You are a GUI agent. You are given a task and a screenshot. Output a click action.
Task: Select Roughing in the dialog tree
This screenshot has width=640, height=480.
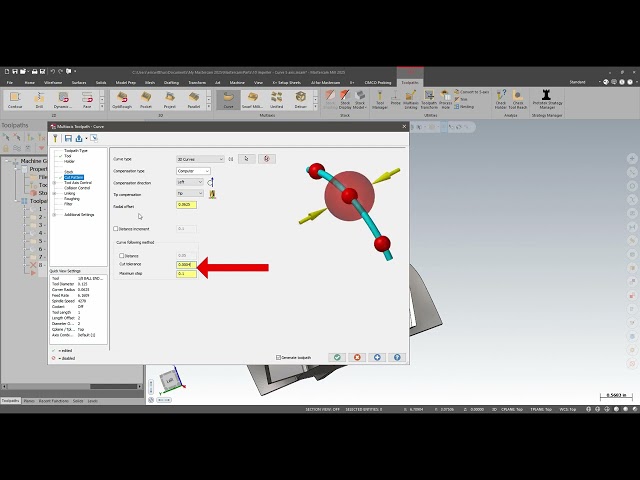[72, 199]
